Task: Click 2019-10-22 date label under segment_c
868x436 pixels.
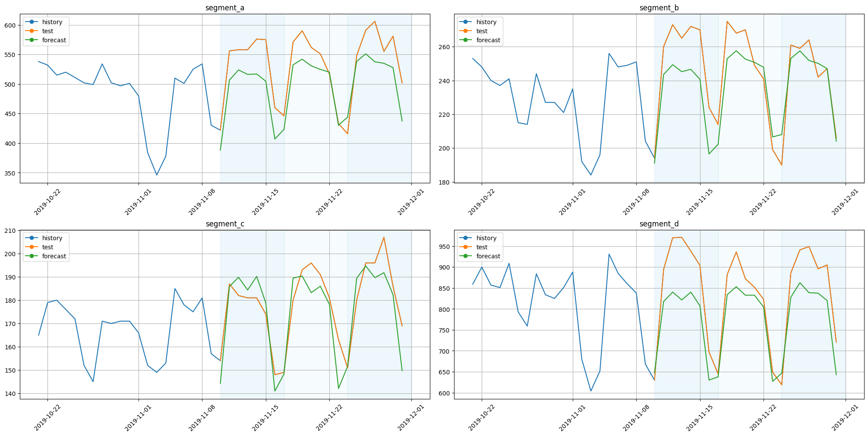Action: pyautogui.click(x=47, y=417)
